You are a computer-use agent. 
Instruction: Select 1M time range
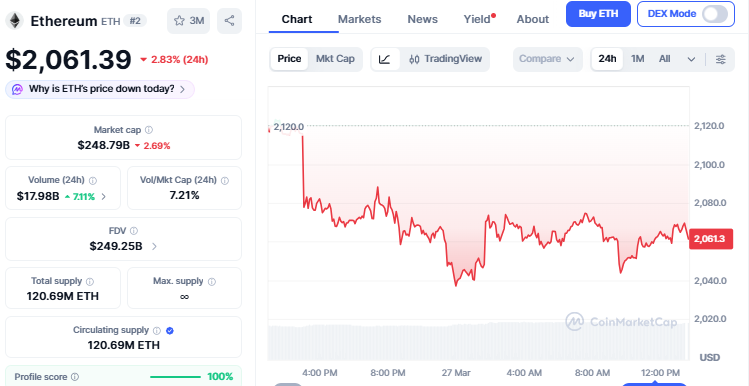click(x=637, y=59)
